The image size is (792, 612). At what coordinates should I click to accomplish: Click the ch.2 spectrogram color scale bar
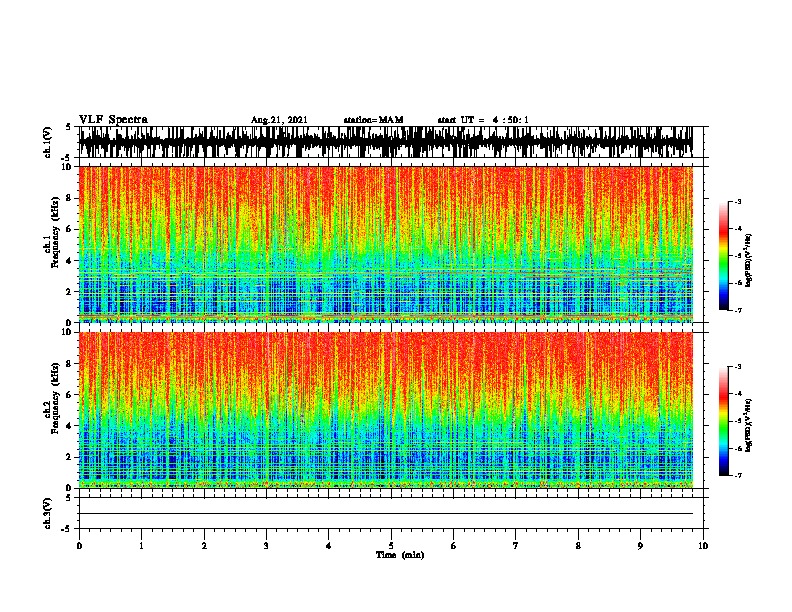click(723, 421)
